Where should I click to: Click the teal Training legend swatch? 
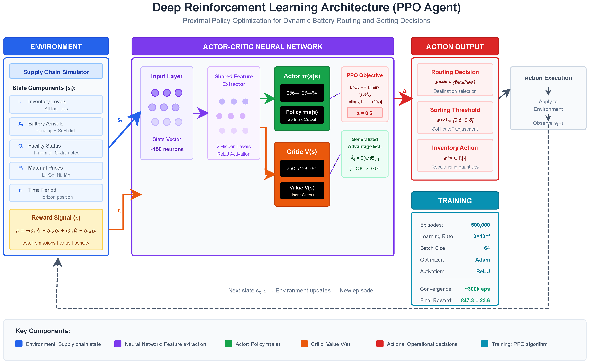(x=485, y=344)
